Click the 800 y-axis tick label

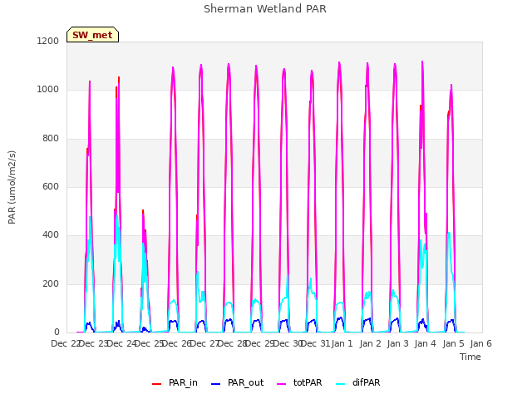(x=51, y=139)
